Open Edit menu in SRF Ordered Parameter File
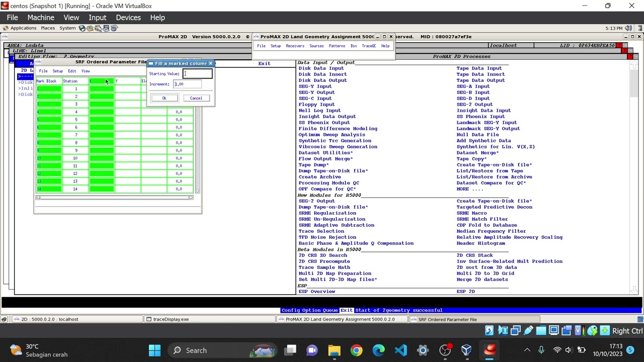 (x=72, y=71)
